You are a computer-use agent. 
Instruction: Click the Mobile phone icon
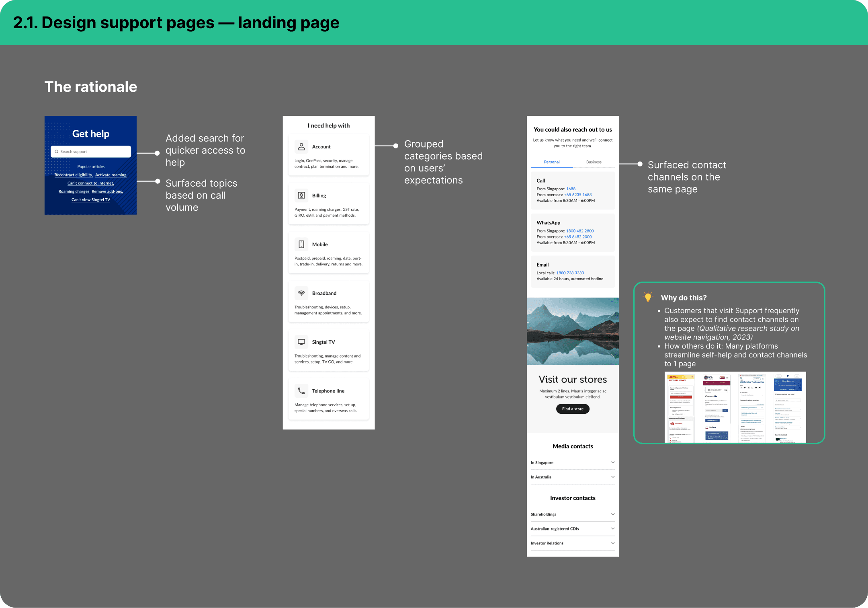click(301, 244)
